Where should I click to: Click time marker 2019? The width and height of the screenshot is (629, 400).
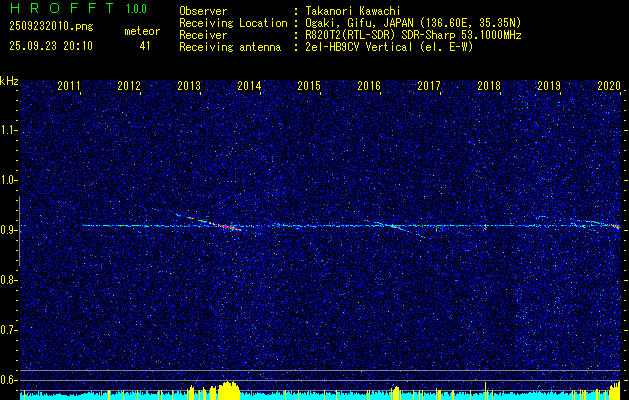tap(549, 85)
